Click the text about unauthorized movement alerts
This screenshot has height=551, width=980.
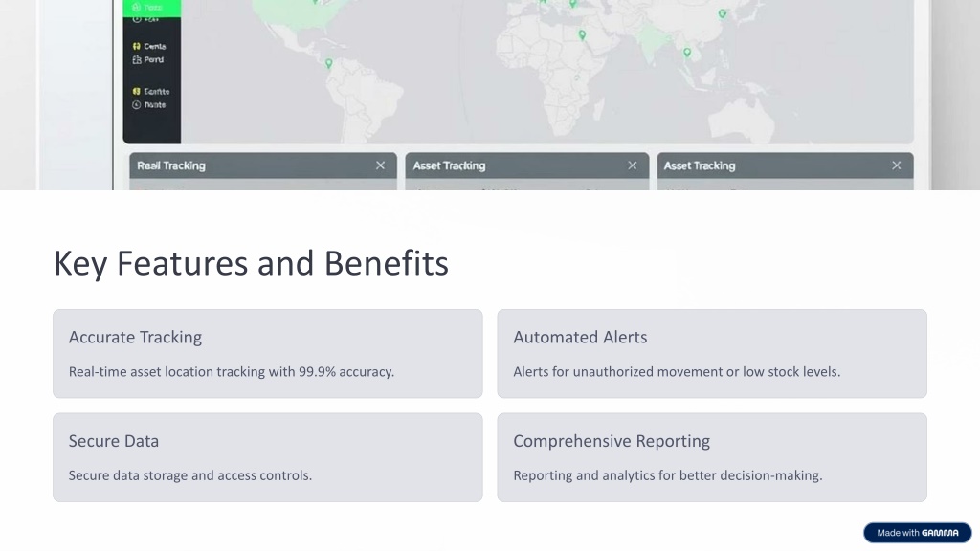(677, 372)
